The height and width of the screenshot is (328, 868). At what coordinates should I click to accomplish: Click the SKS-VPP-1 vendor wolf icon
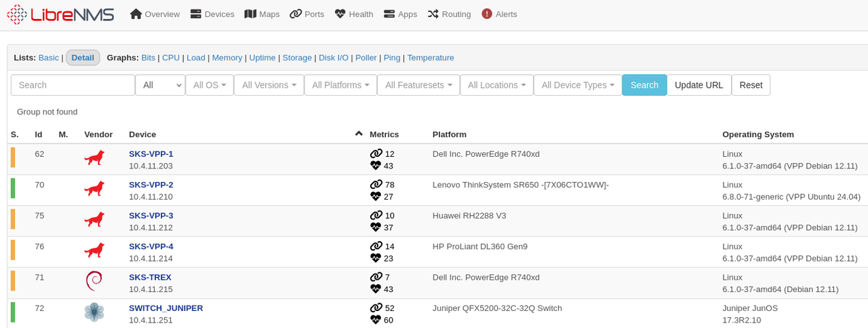(x=94, y=158)
